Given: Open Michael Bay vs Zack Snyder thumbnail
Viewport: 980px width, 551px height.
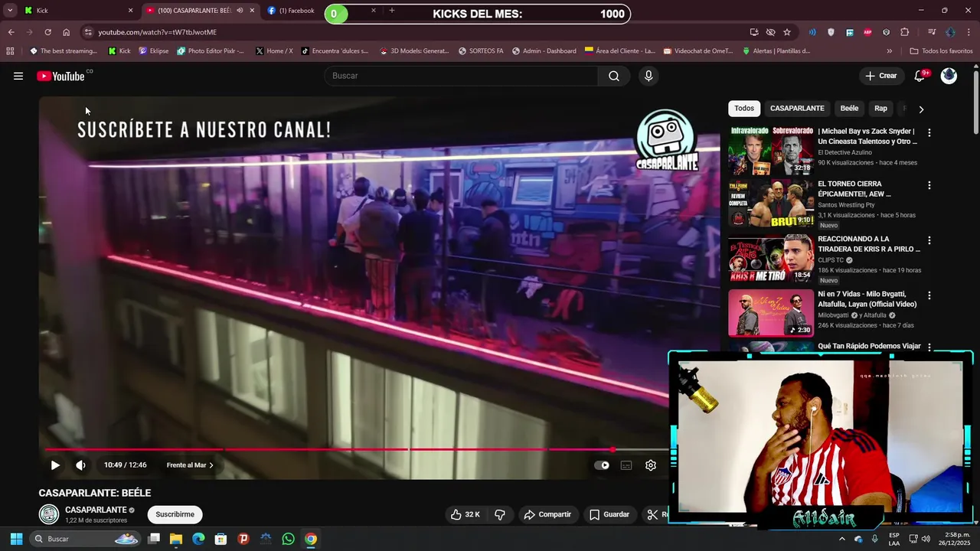Looking at the screenshot, I should tap(771, 150).
